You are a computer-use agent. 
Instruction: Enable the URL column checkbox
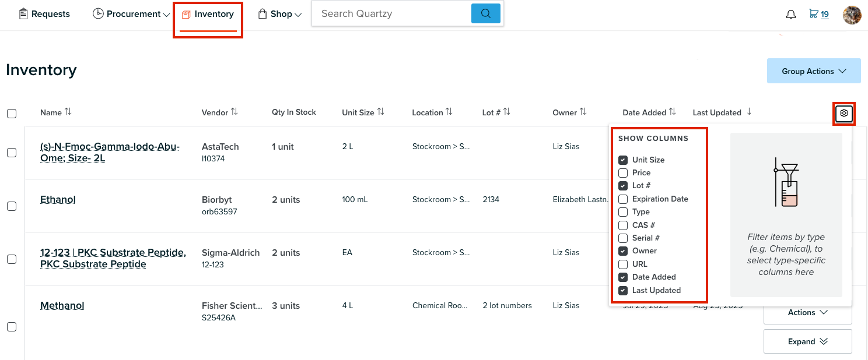click(x=623, y=264)
